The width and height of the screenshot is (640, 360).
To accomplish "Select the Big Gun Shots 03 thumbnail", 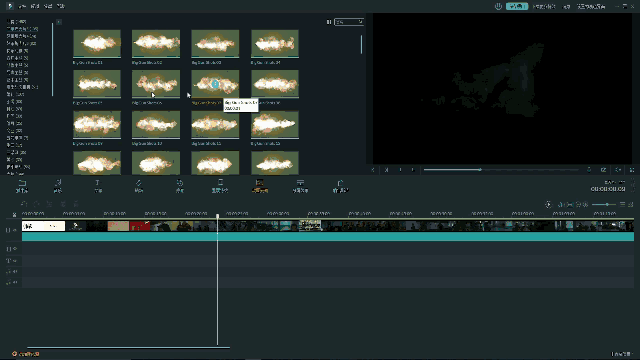I will pos(215,43).
